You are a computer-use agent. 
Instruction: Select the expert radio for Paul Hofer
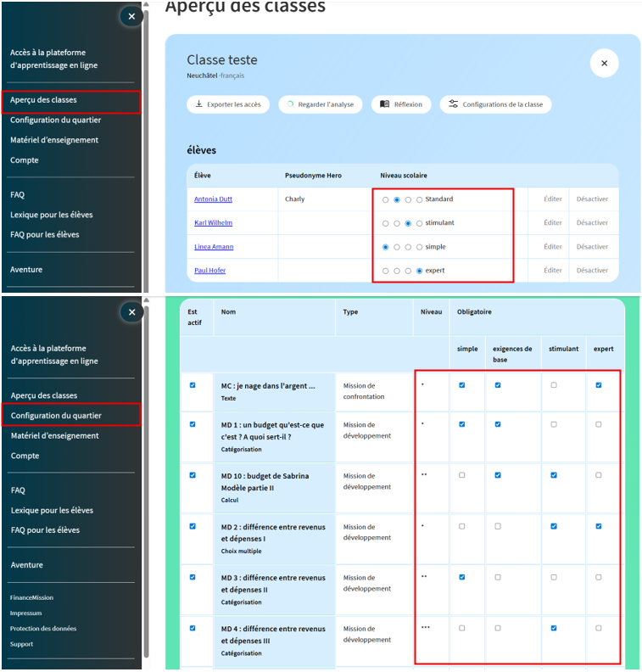[x=419, y=271]
